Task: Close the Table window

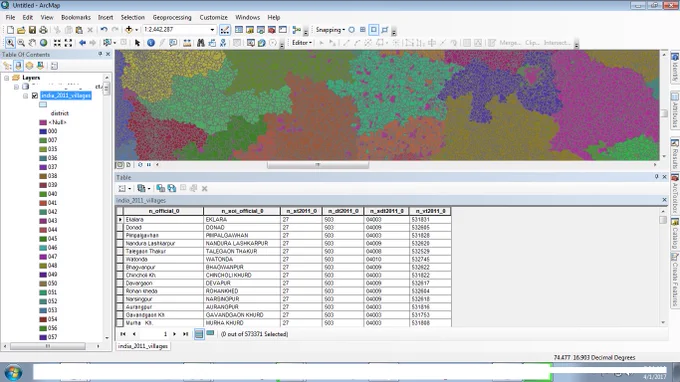Action: tap(664, 177)
